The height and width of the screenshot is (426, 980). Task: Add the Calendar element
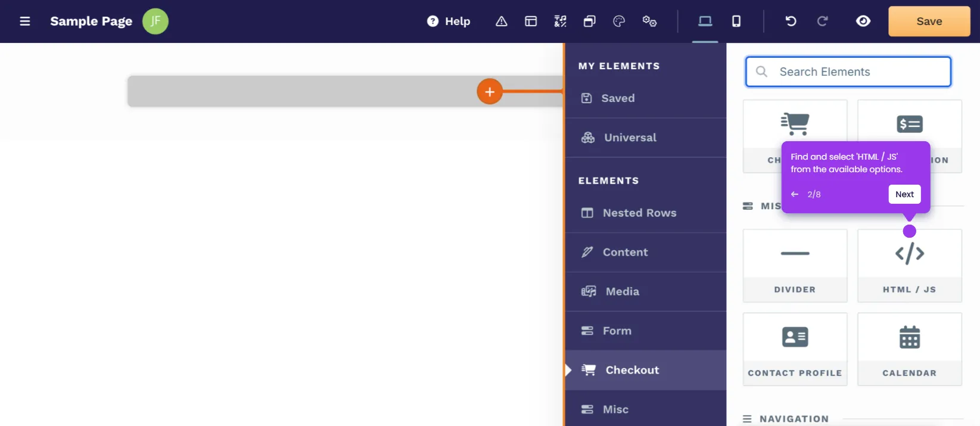click(x=910, y=349)
